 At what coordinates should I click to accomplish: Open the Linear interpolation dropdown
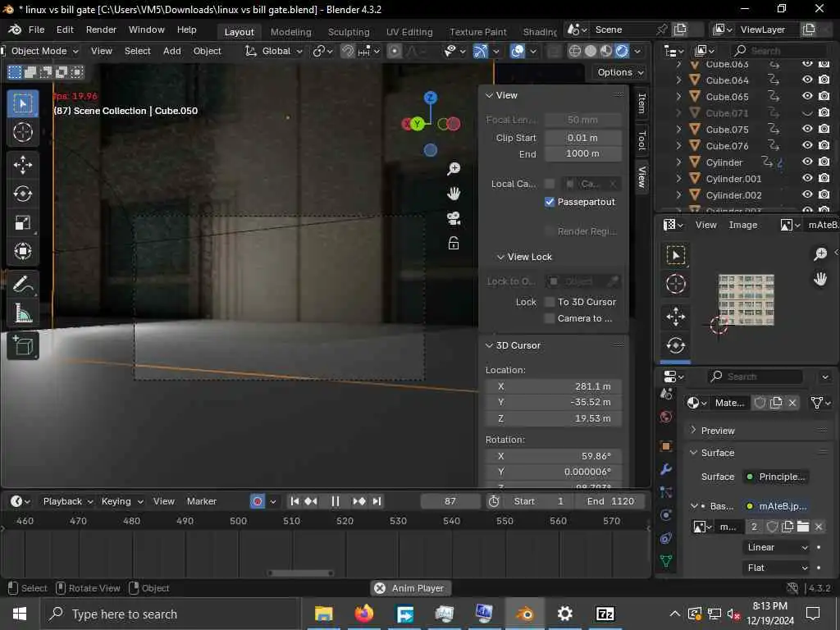[777, 547]
